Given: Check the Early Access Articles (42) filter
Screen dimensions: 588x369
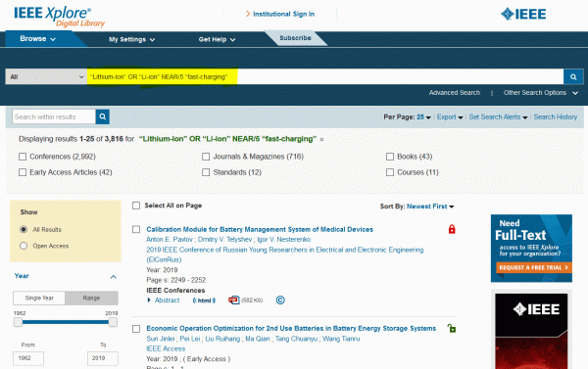Looking at the screenshot, I should (23, 172).
